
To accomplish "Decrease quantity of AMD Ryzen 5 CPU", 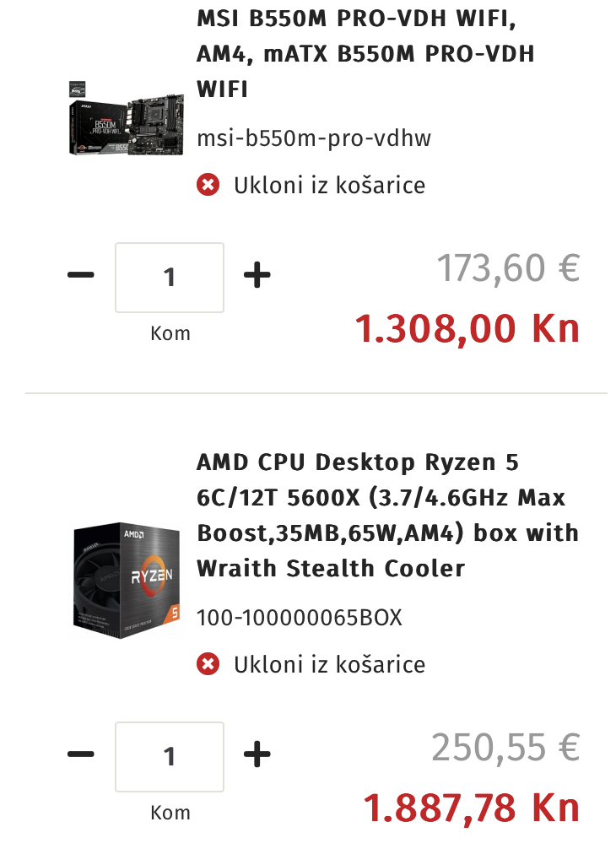I will [81, 754].
